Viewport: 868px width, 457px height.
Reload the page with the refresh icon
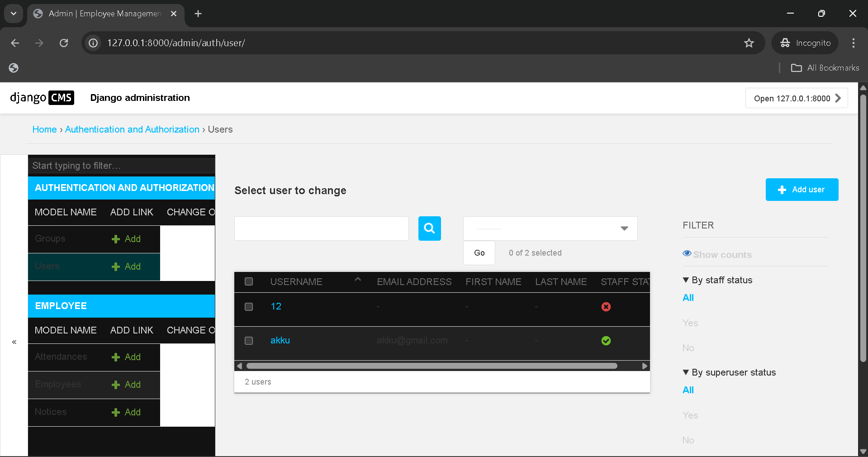pos(64,43)
